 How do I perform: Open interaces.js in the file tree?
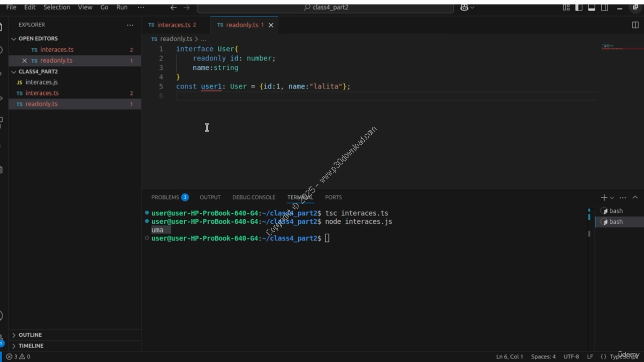click(x=74, y=82)
